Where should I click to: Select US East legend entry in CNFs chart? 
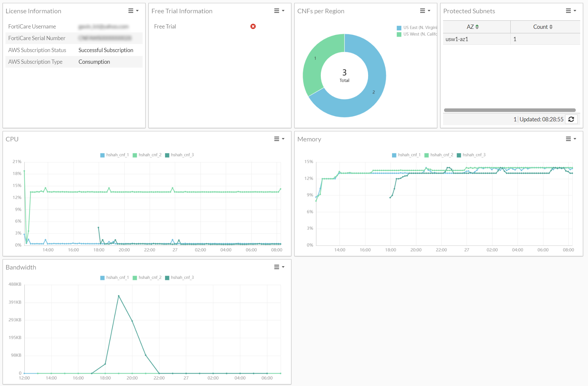coord(417,28)
